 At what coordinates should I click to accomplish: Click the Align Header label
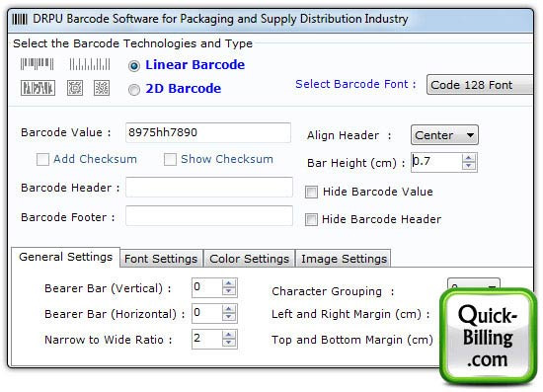(x=349, y=135)
